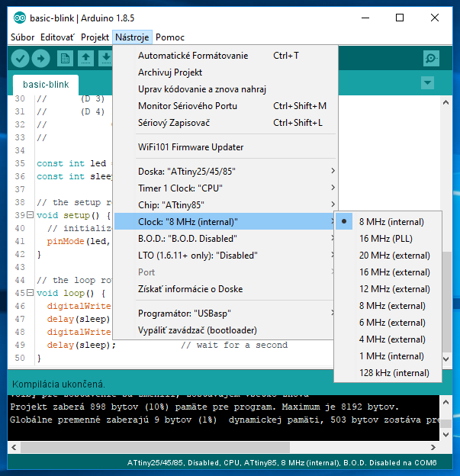Open the Programátor USBasp submenu
Image resolution: width=460 pixels, height=476 pixels.
coord(224,314)
